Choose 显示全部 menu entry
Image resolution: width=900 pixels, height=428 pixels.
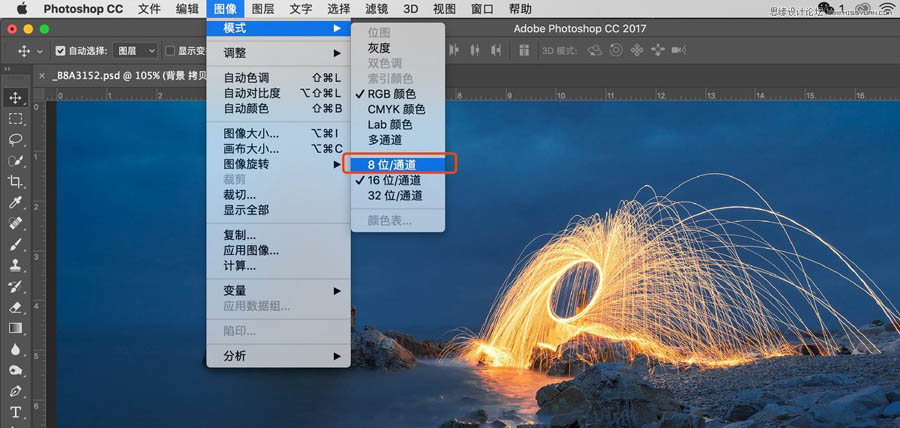tap(279, 210)
